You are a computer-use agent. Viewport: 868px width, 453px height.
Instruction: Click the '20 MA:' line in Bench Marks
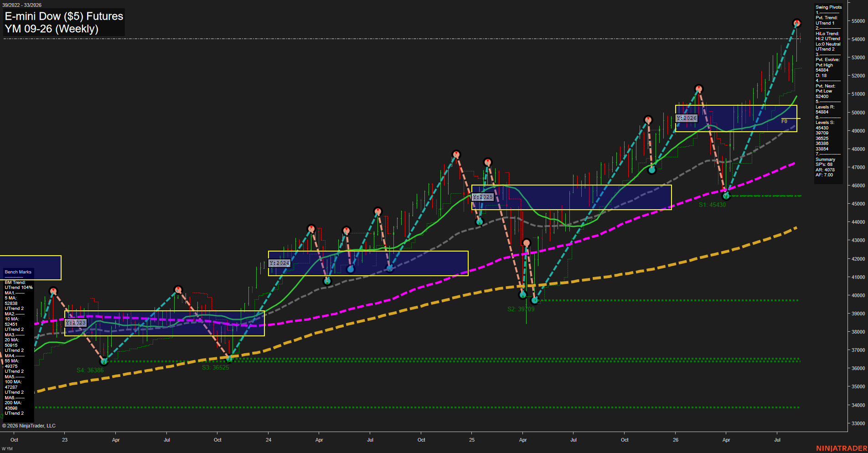12,340
